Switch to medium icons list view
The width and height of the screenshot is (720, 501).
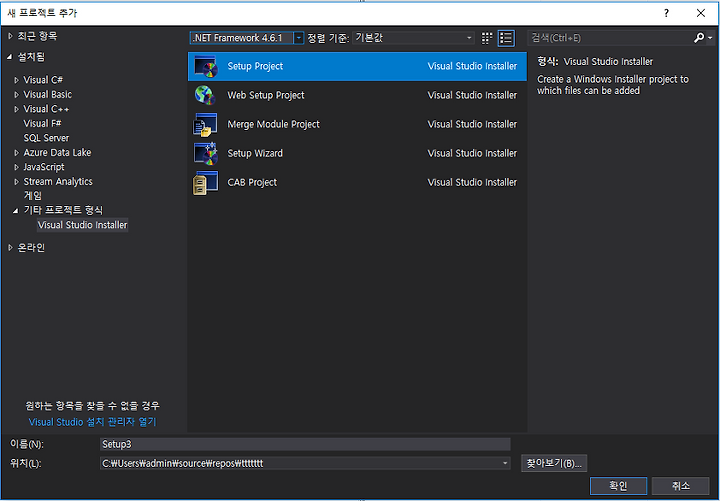pos(506,38)
